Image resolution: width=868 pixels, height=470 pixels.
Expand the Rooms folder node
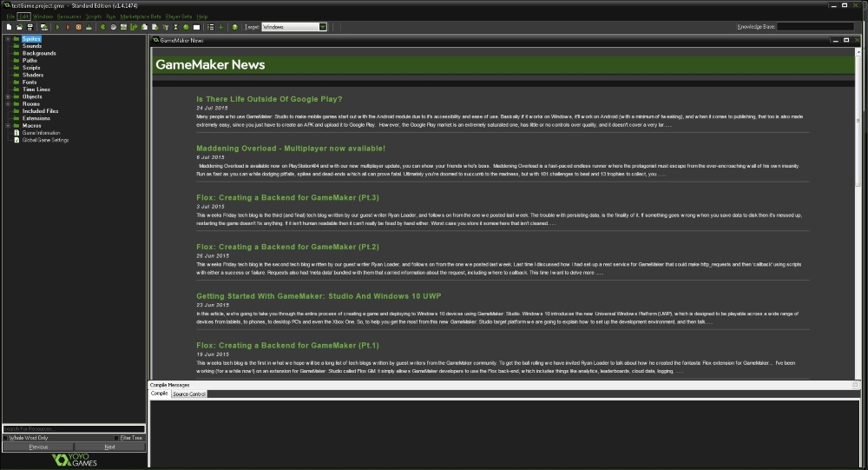[8, 103]
